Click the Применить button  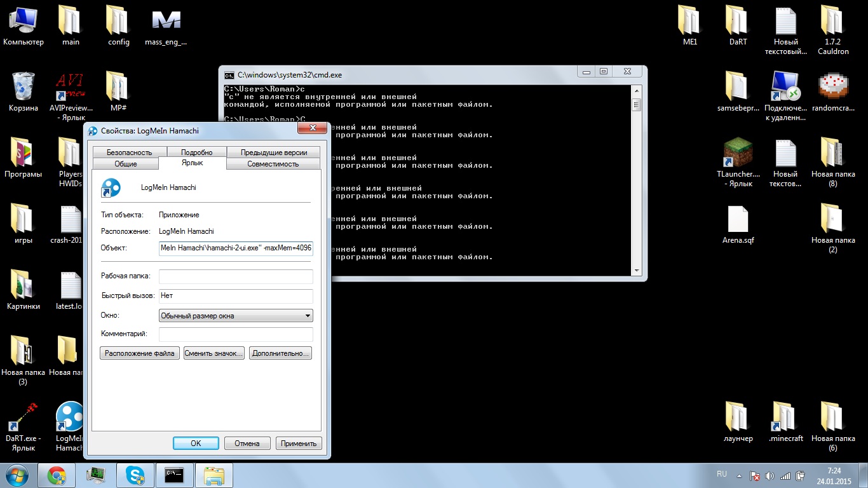click(298, 444)
